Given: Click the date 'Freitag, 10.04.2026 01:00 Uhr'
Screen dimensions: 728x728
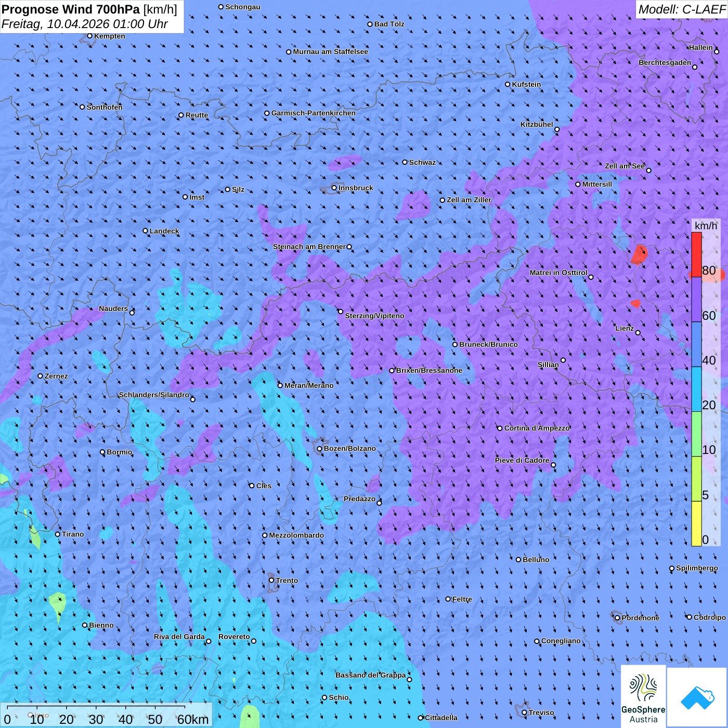Looking at the screenshot, I should tap(85, 24).
